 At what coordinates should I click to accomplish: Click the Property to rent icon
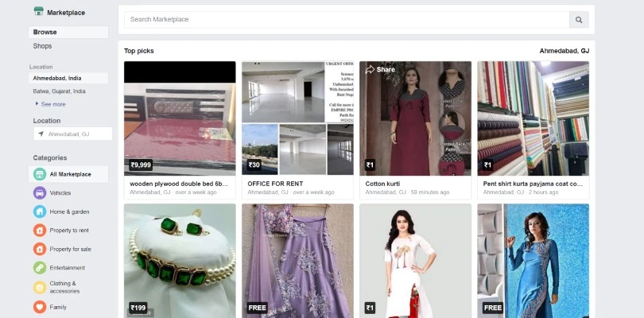pos(40,231)
